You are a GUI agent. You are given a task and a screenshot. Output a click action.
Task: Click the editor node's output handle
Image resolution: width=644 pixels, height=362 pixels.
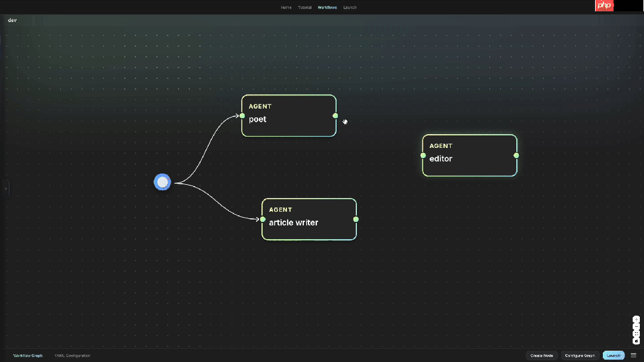[516, 156]
